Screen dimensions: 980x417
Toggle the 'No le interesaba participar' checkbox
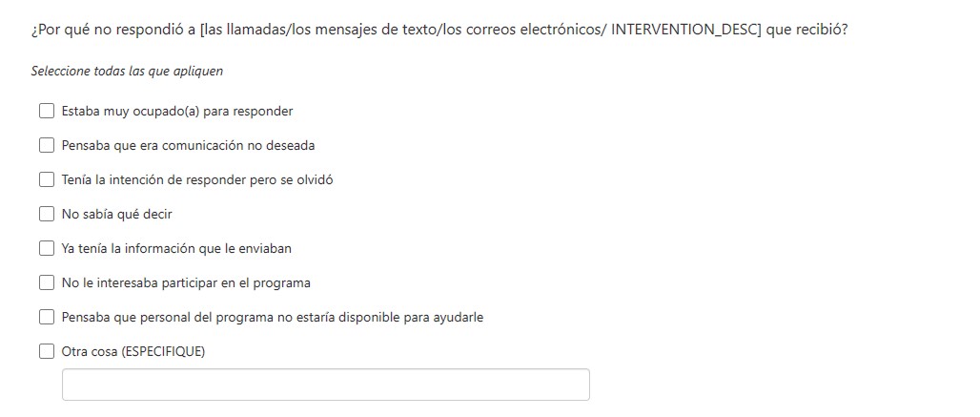(x=47, y=282)
